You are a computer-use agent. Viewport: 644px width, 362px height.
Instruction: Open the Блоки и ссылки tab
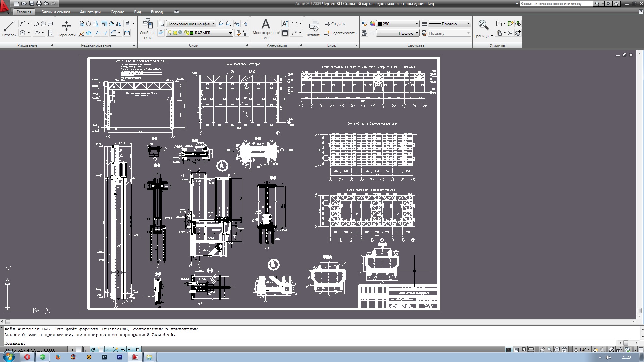(56, 12)
